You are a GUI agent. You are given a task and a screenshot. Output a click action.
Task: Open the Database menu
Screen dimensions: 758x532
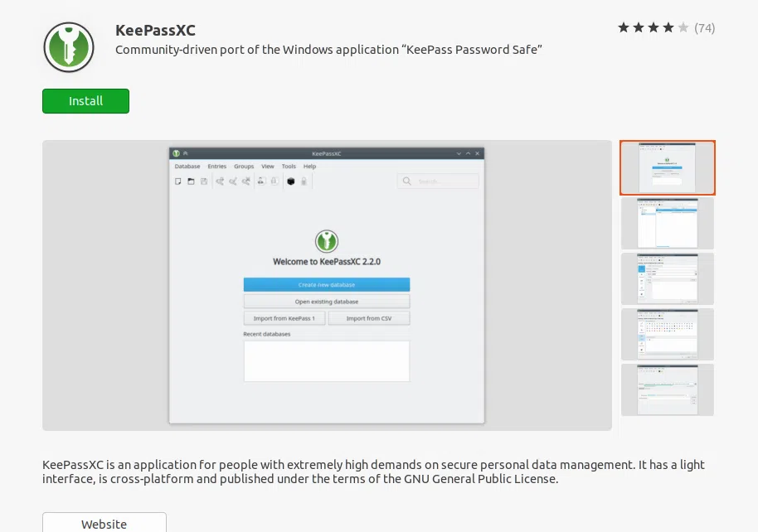(x=187, y=166)
